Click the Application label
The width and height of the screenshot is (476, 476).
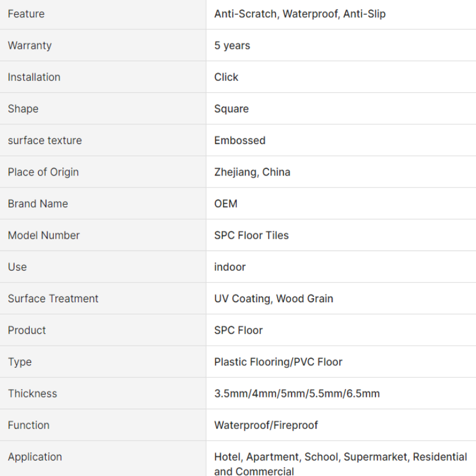pos(35,457)
